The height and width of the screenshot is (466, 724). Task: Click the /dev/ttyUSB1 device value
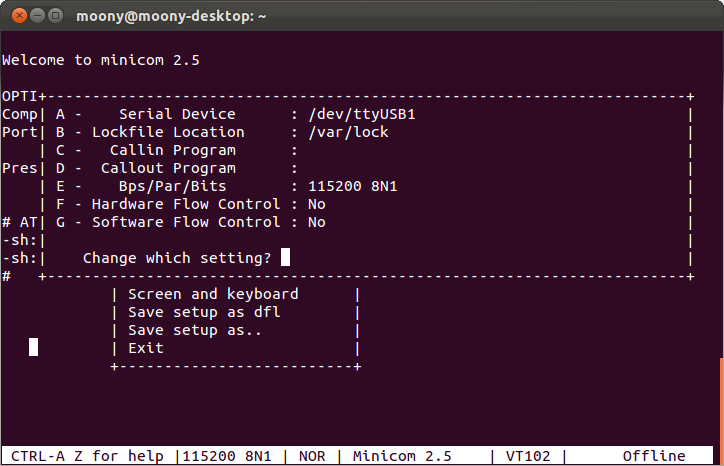point(362,114)
